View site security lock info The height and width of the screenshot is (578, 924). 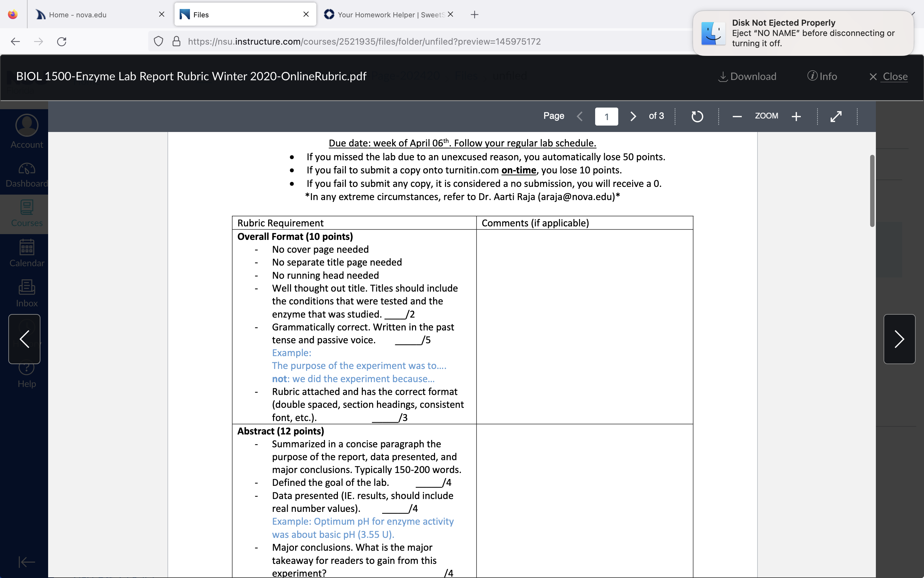[x=176, y=41]
